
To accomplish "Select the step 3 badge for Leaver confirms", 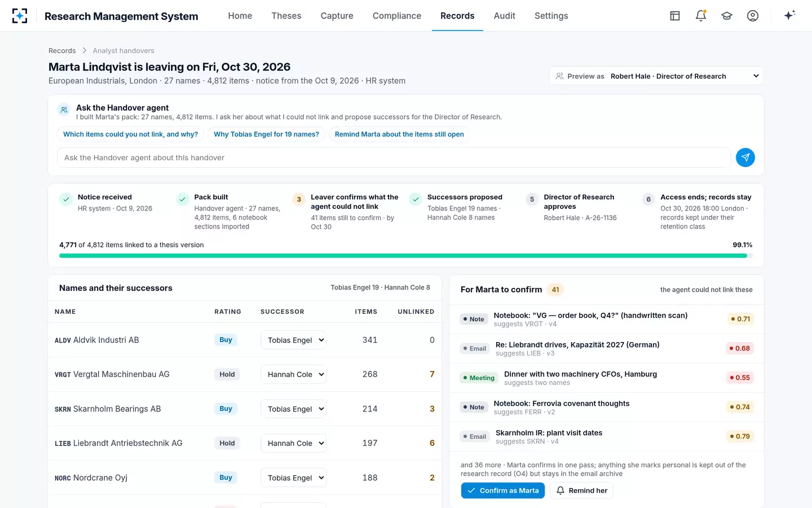I will 299,199.
